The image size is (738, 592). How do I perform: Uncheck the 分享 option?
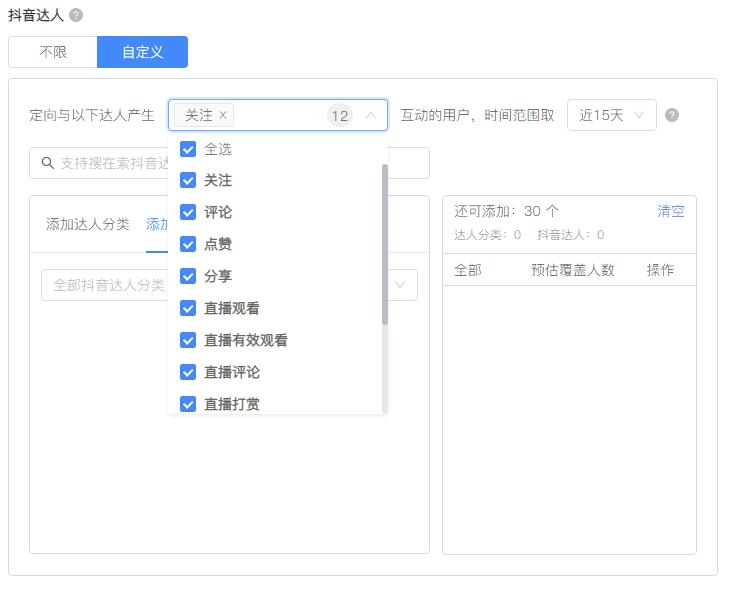coord(188,276)
